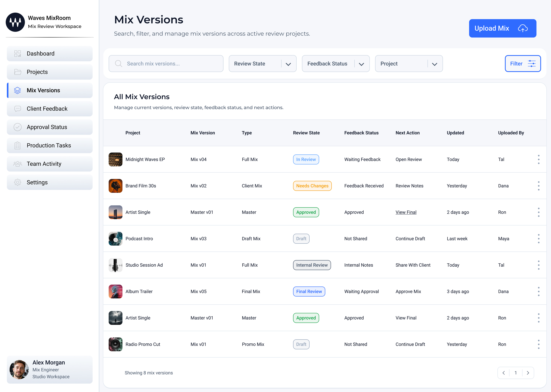The height and width of the screenshot is (392, 551).
Task: Click the "Promo Mix" type cell
Action: (253, 344)
